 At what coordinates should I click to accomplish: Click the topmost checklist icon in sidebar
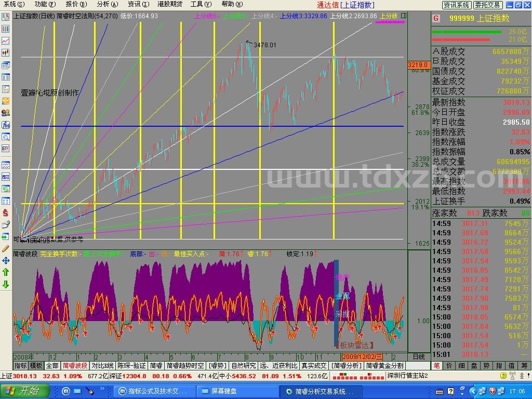[5, 17]
